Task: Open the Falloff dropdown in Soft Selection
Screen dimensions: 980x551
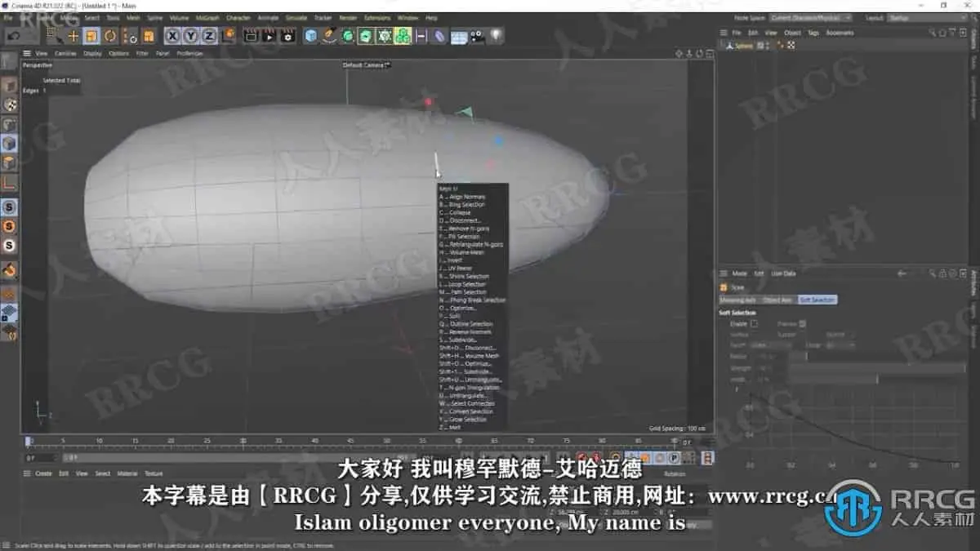Action: tap(771, 345)
